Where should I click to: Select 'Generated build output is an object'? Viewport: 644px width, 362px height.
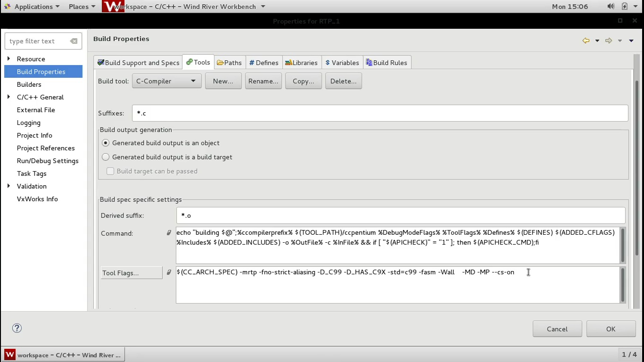click(106, 143)
